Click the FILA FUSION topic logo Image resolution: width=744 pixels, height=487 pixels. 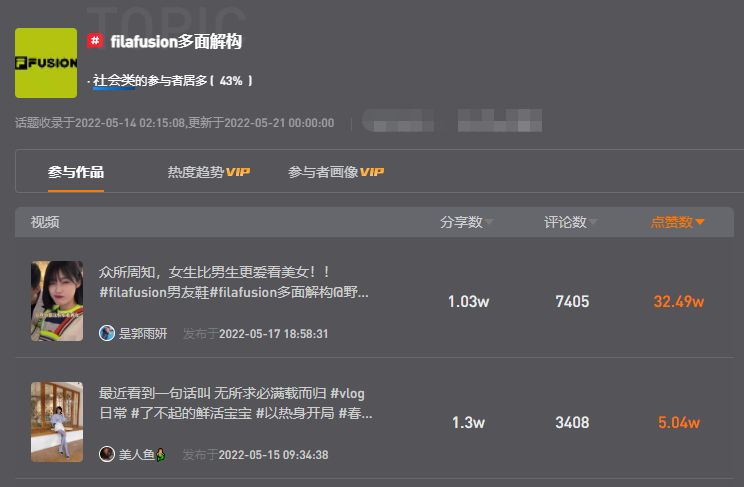46,63
